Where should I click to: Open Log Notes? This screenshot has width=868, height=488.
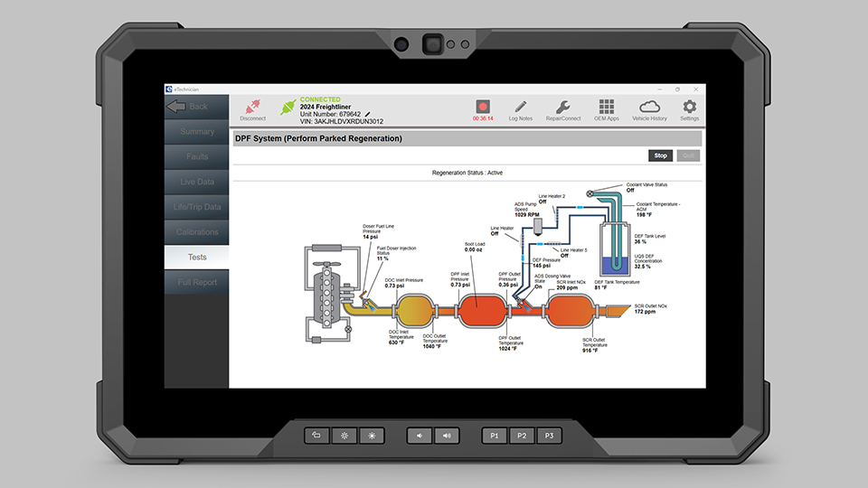[521, 110]
